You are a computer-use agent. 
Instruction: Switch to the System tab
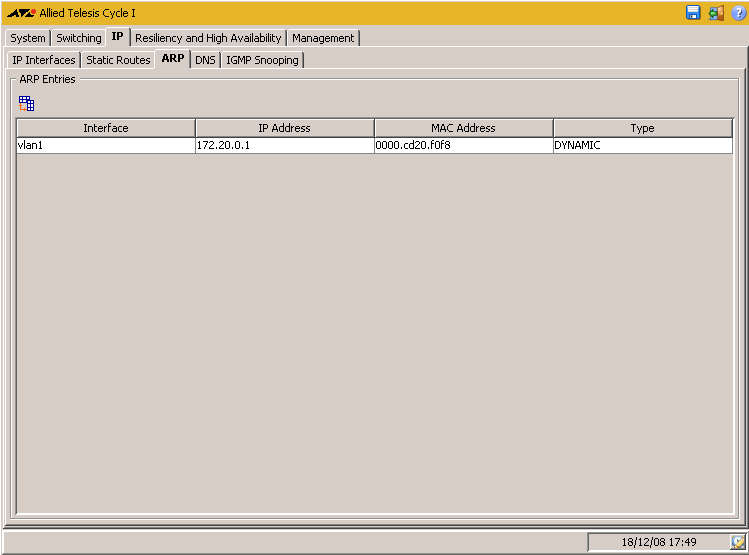pyautogui.click(x=28, y=38)
